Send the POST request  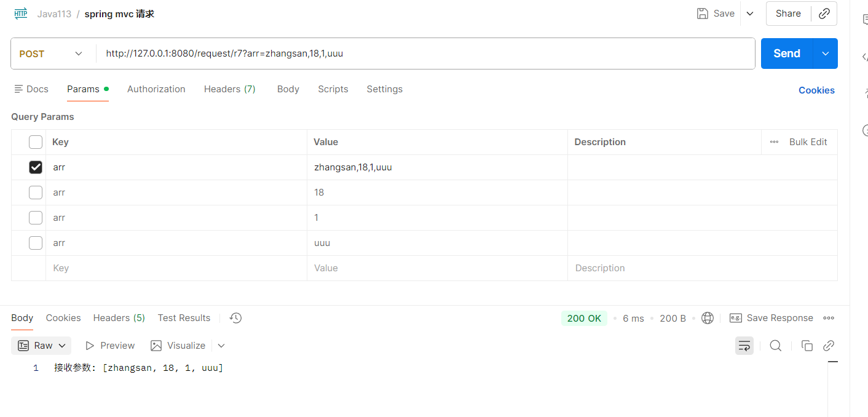787,54
